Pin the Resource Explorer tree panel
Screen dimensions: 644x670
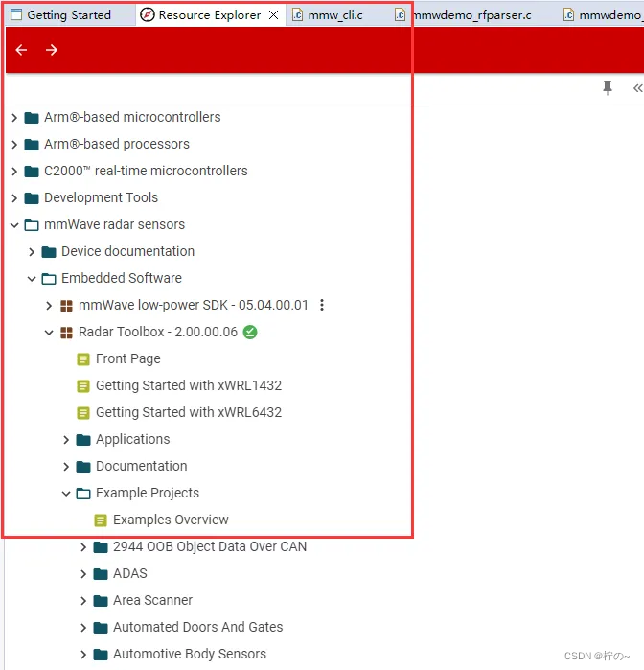(x=608, y=88)
